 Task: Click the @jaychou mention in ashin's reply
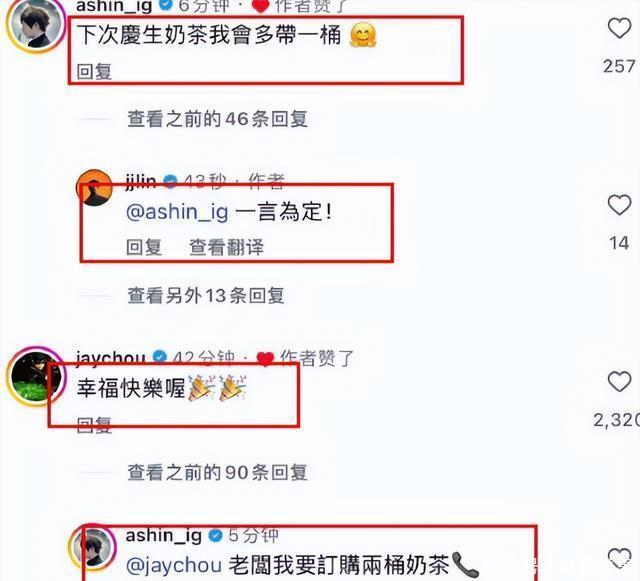[x=174, y=565]
